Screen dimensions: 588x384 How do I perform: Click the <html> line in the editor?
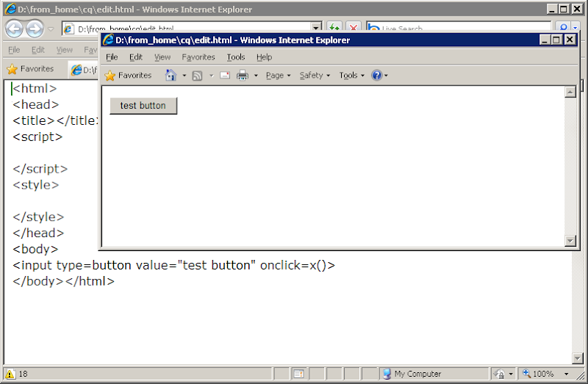pos(35,88)
